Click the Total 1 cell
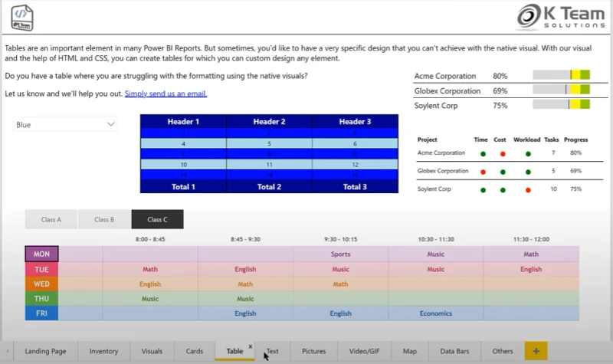The image size is (613, 364). 183,187
